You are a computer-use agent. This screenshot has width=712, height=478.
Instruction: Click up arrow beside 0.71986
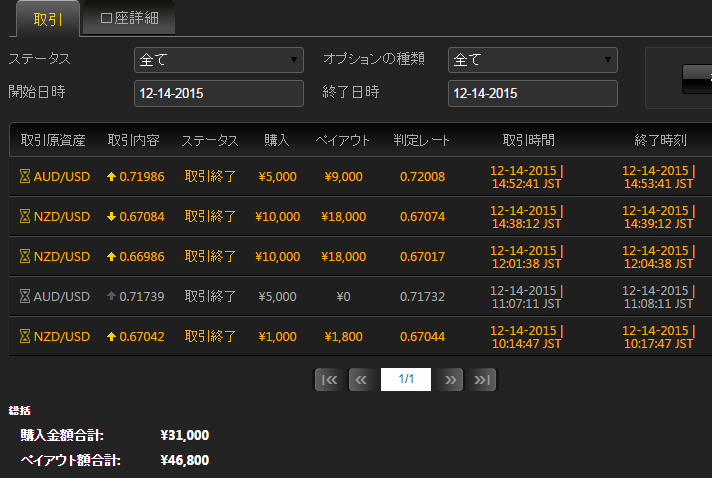[111, 177]
